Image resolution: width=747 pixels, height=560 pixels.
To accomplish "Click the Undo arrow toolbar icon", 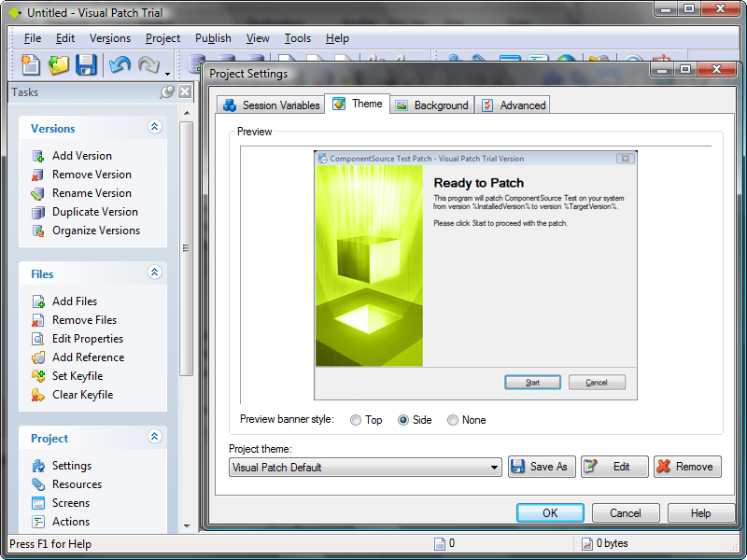I will pyautogui.click(x=119, y=64).
